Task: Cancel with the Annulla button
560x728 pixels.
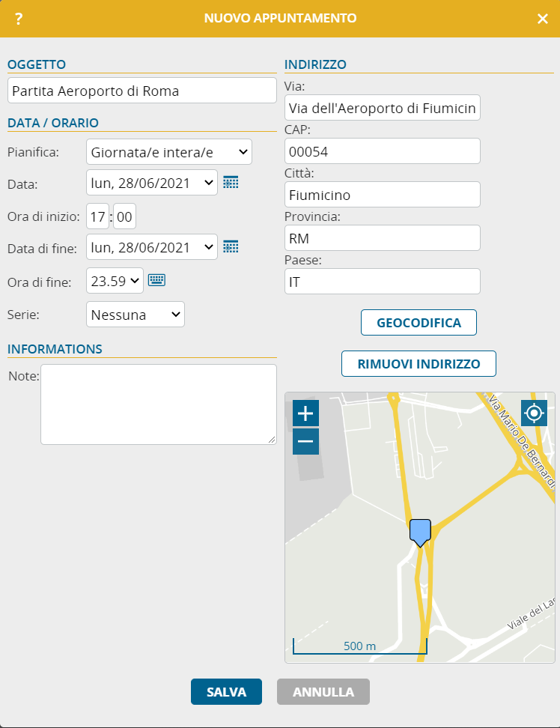Action: 323,692
